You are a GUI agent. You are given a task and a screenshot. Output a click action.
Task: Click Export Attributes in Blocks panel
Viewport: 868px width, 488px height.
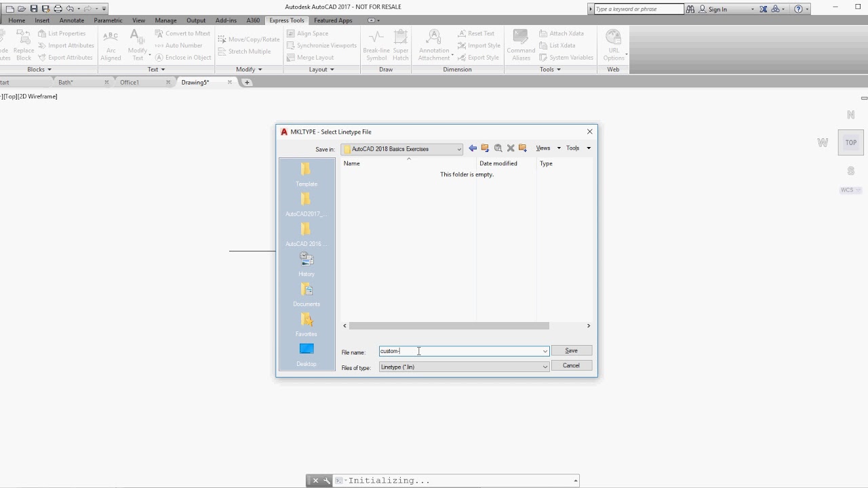[64, 58]
